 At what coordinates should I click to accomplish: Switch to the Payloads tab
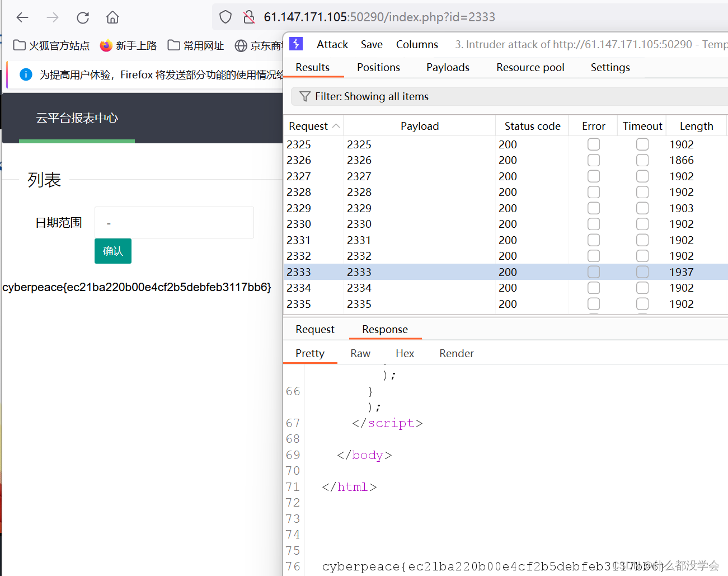[448, 67]
